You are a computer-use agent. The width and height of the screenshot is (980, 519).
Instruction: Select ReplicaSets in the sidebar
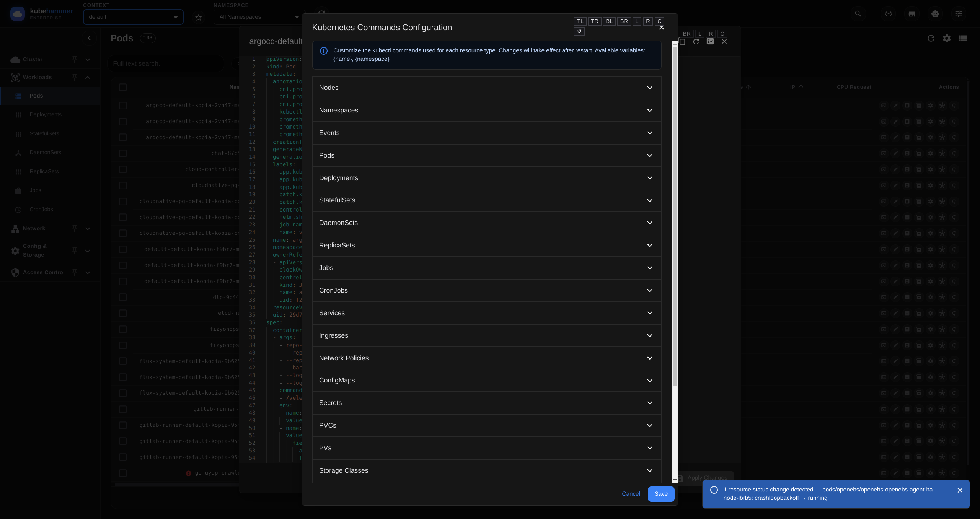(x=51, y=172)
